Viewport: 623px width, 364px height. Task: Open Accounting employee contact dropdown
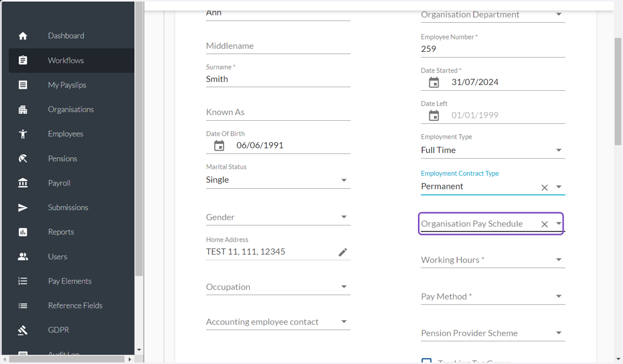click(x=344, y=321)
